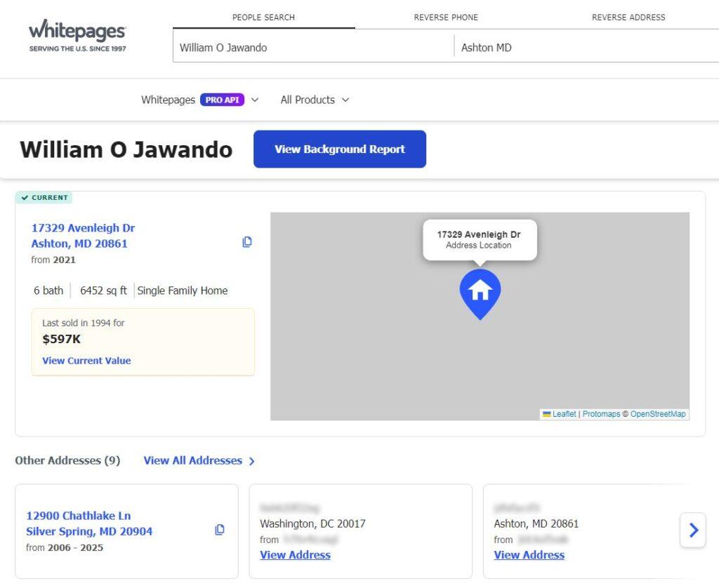Open the Protomaps attribution link

tap(601, 414)
